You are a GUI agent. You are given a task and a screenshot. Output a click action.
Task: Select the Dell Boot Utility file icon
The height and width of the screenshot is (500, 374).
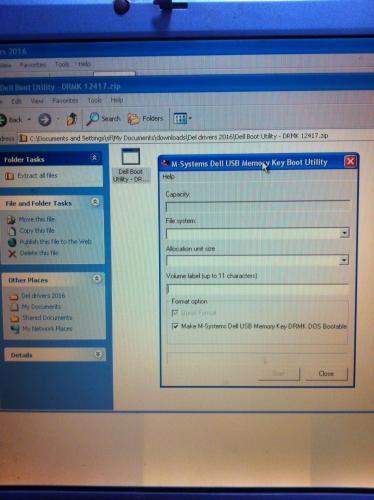point(131,156)
